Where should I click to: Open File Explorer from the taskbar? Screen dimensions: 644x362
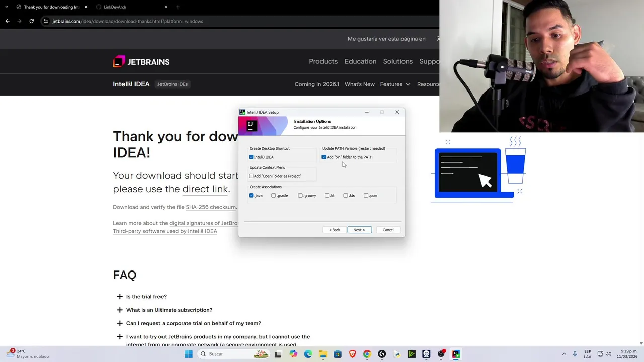[323, 354]
